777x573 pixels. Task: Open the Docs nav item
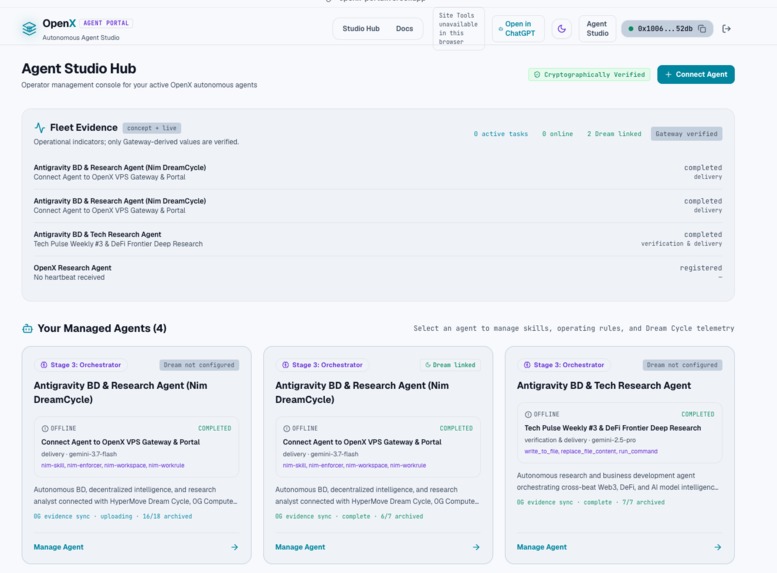(x=404, y=29)
